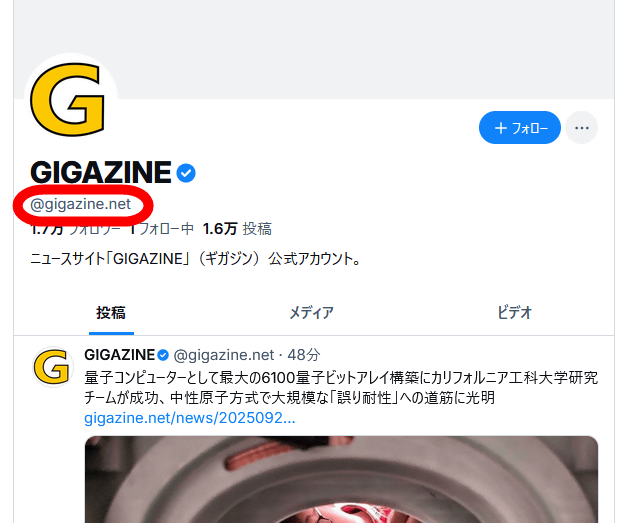This screenshot has width=631, height=523.
Task: Switch to the ビデオ tab
Action: 514,313
